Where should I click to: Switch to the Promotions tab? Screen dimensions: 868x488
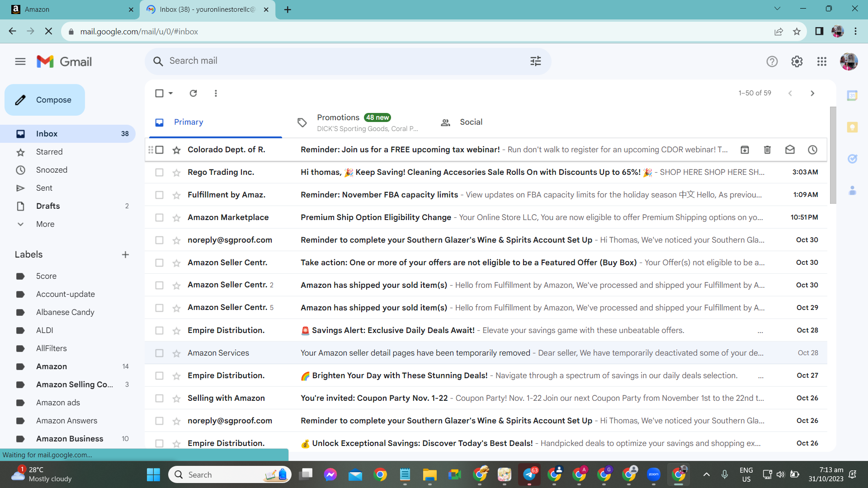click(x=357, y=122)
